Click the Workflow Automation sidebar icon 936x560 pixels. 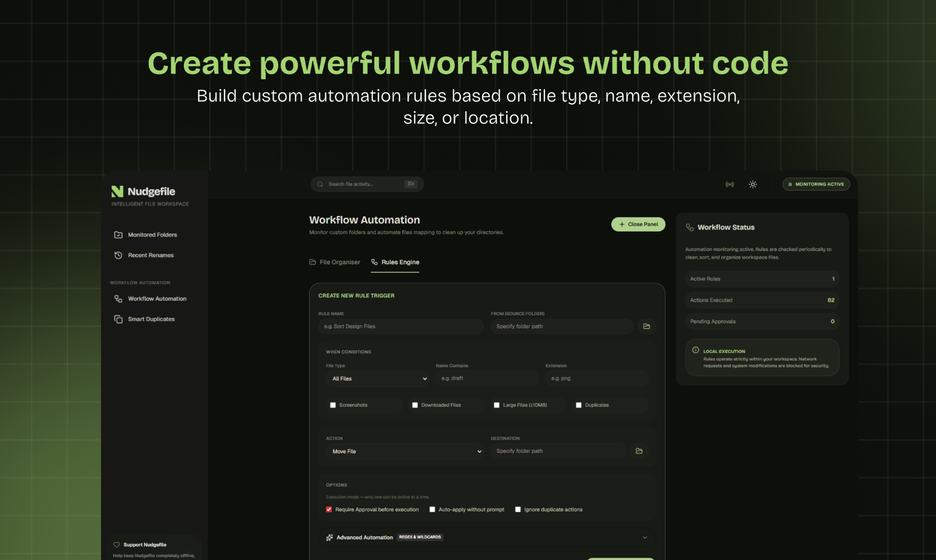click(x=118, y=299)
